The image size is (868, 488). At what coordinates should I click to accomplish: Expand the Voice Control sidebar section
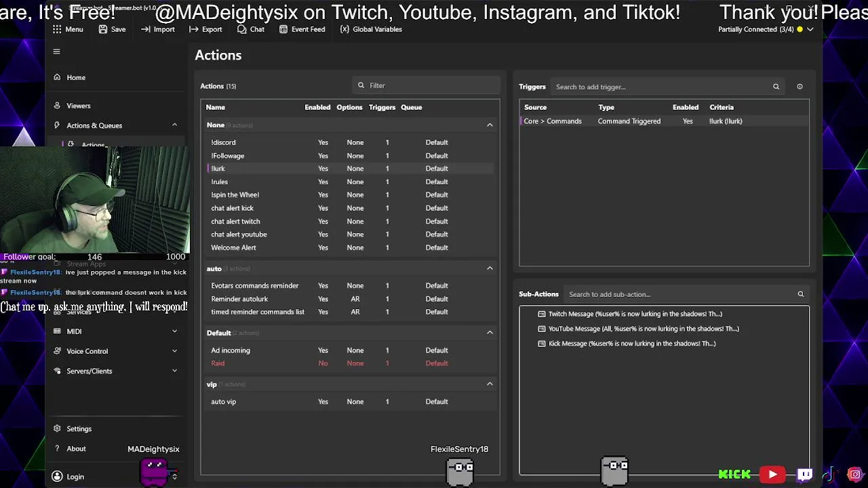pos(174,351)
